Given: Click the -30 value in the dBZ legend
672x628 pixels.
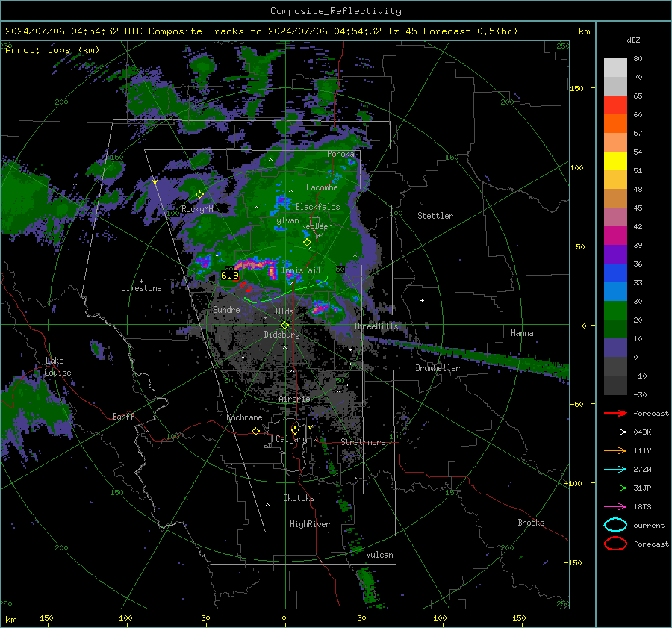Looking at the screenshot, I should [641, 394].
